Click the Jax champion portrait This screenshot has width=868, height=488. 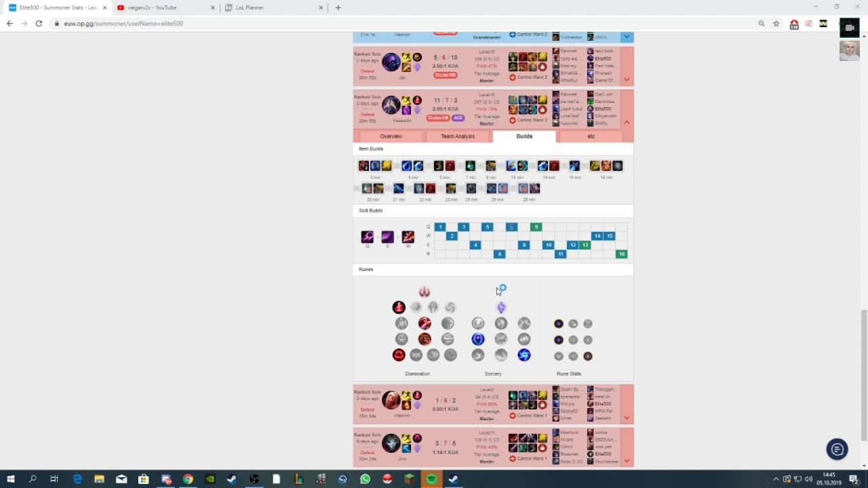click(391, 62)
